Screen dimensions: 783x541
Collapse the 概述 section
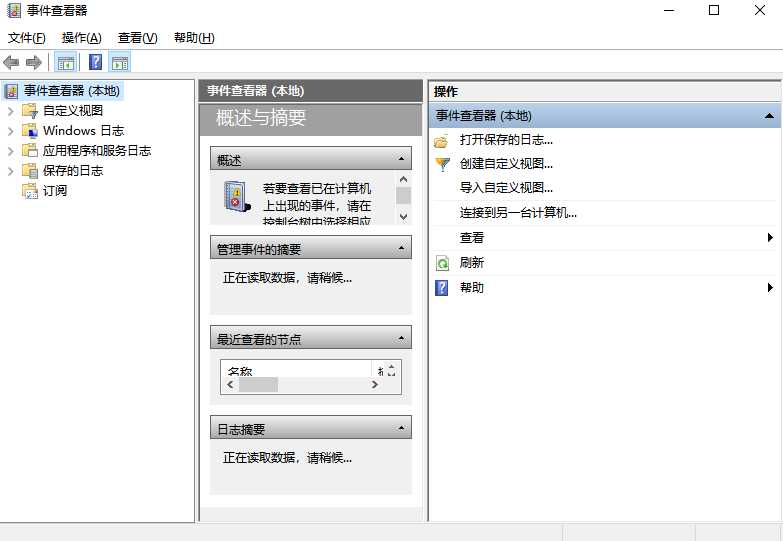[x=401, y=159]
